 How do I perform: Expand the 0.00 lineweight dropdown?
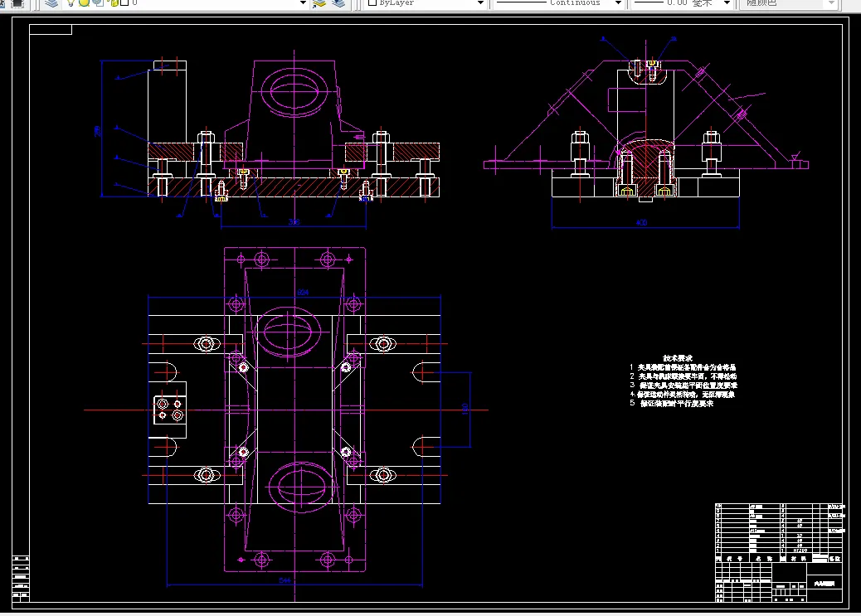(x=727, y=2)
